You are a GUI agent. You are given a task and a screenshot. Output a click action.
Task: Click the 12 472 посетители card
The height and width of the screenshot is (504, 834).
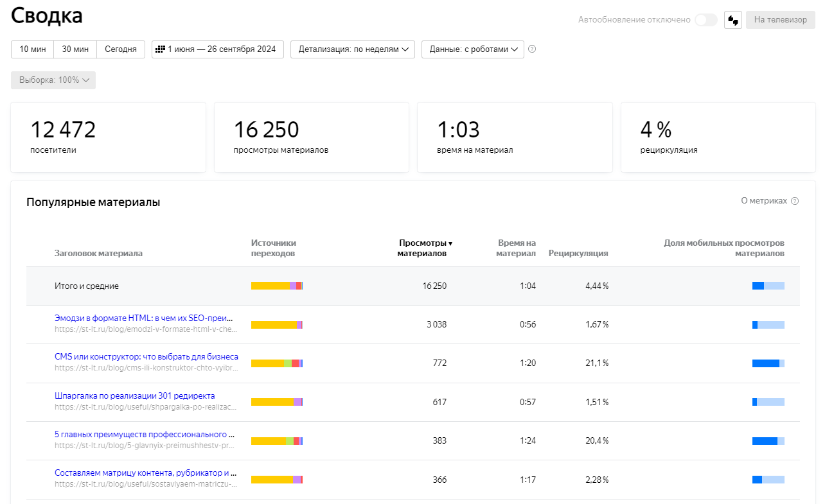tap(108, 137)
